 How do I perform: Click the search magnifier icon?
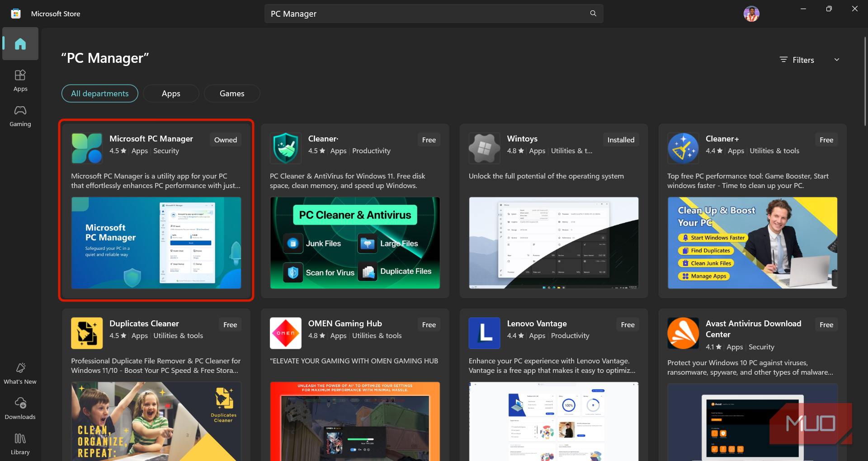click(593, 14)
